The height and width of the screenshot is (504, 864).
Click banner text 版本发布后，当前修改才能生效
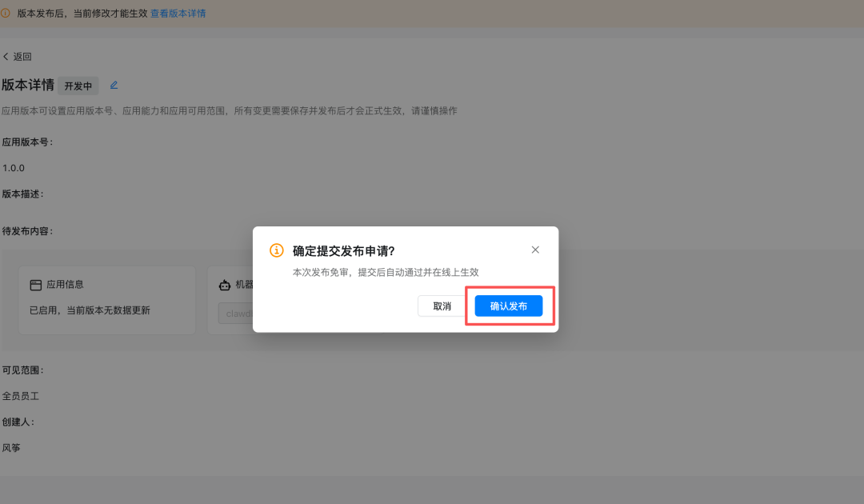tap(82, 14)
